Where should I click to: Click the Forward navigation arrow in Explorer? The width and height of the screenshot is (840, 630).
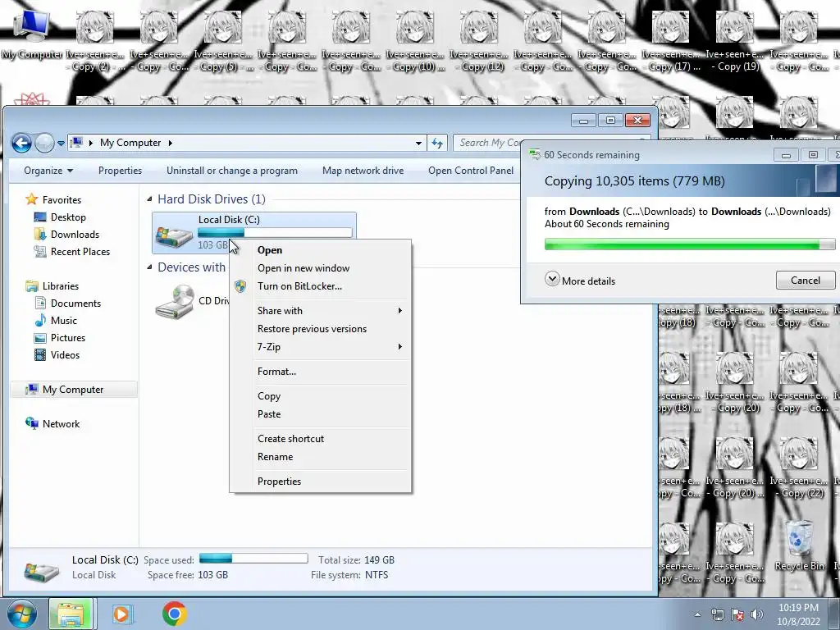tap(44, 143)
